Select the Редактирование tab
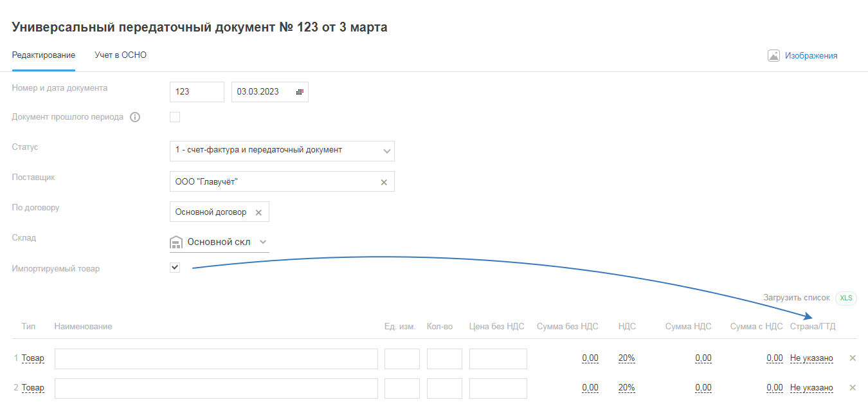The width and height of the screenshot is (868, 402). (x=44, y=55)
